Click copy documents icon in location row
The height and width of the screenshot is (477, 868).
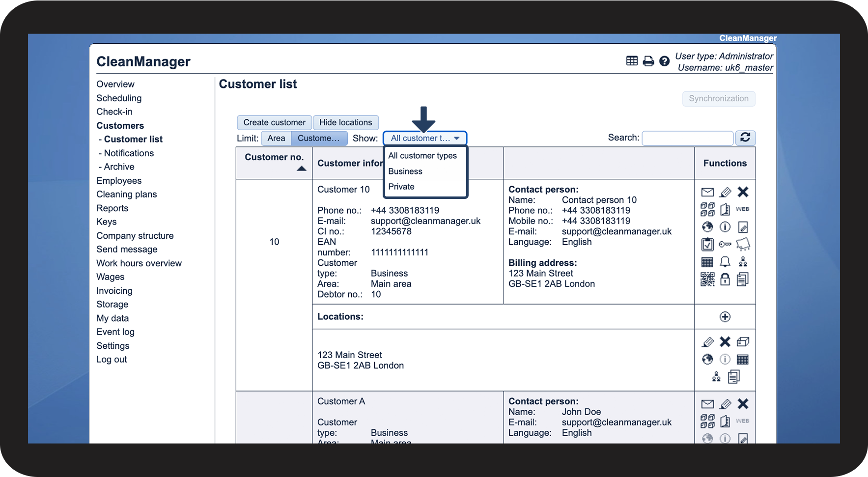tap(734, 377)
